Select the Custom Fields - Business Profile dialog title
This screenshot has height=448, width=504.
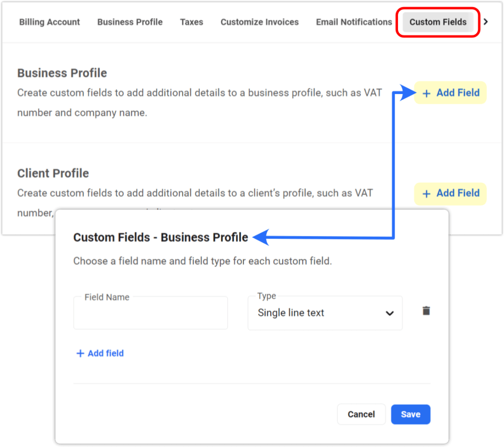tap(161, 237)
